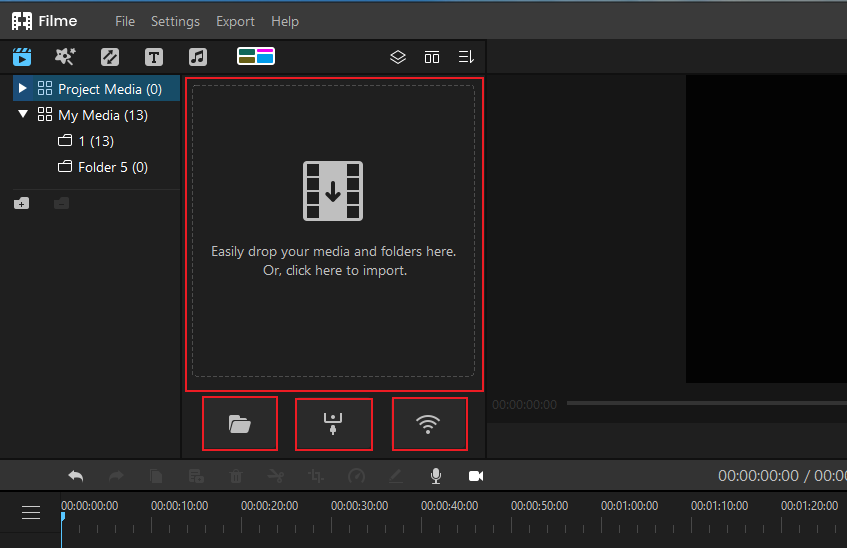Collapse the My Media tree arrow
This screenshot has height=548, width=847.
pos(23,114)
